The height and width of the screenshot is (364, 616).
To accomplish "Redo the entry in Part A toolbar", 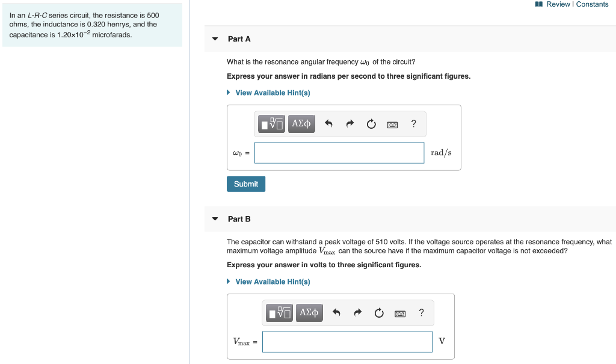I will (x=350, y=123).
